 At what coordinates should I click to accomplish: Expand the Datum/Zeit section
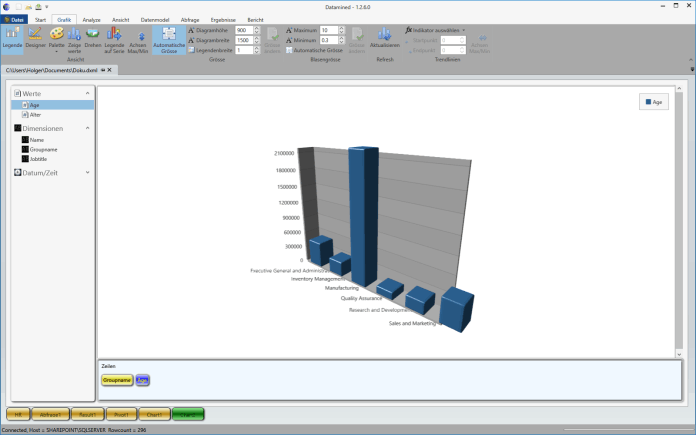pyautogui.click(x=88, y=172)
